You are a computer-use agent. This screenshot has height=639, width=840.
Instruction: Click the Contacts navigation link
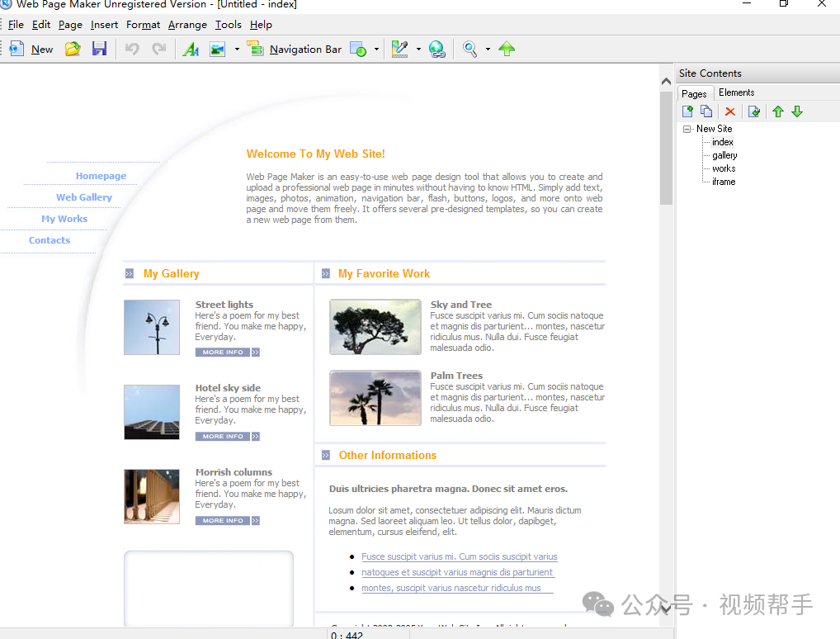pos(50,240)
